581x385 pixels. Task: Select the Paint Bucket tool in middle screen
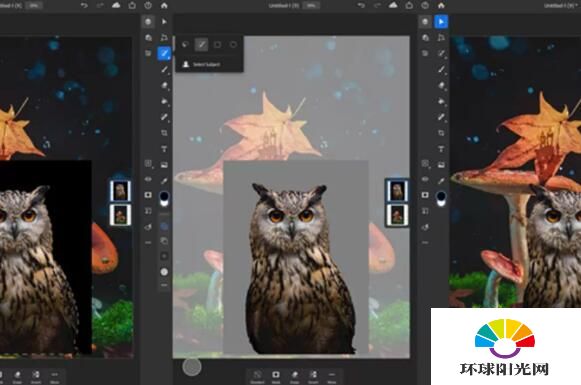pos(164,101)
